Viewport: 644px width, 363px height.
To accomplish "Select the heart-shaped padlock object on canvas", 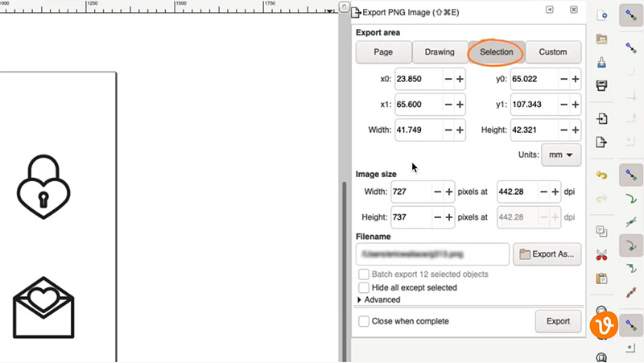I will [x=43, y=187].
